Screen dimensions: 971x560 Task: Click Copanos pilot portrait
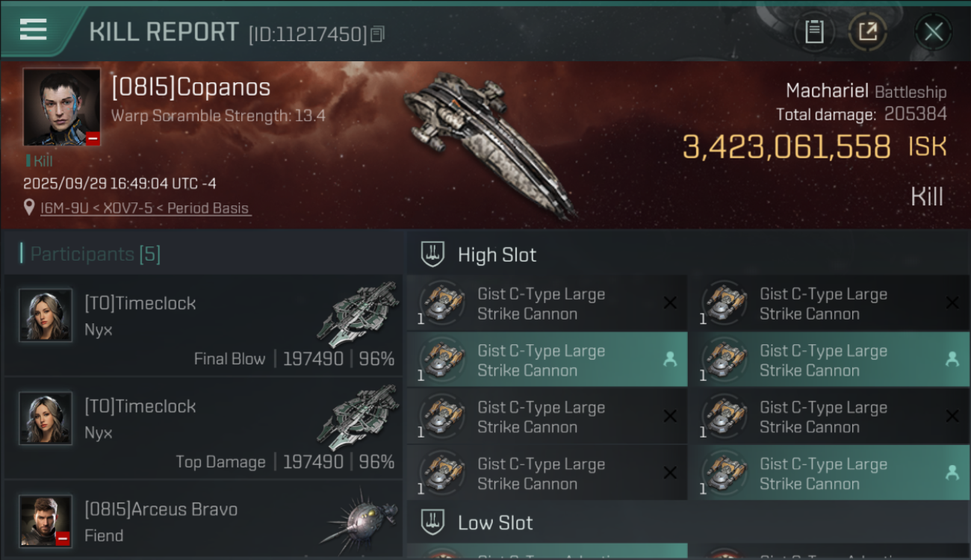pyautogui.click(x=61, y=107)
